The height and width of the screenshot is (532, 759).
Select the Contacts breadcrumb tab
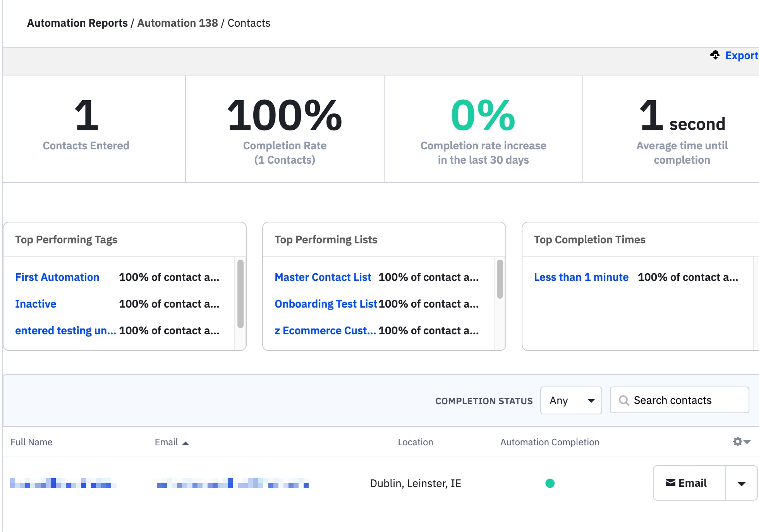tap(249, 23)
